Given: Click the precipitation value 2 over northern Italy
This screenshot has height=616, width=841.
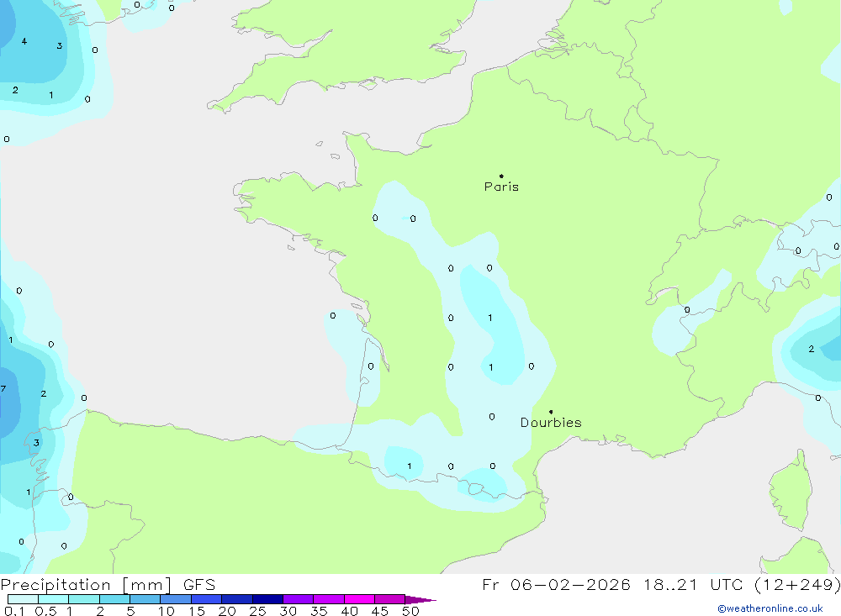Looking at the screenshot, I should 812,349.
